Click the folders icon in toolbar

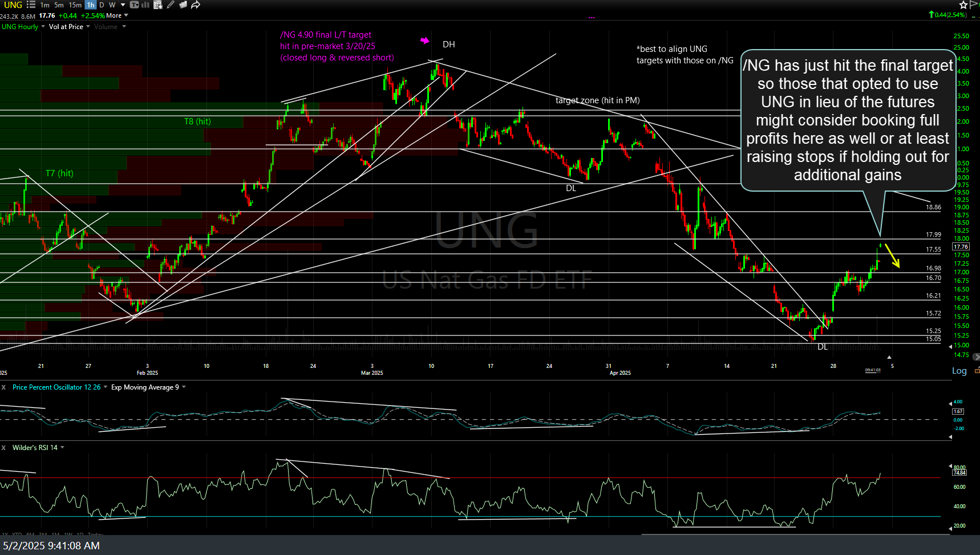183,5
